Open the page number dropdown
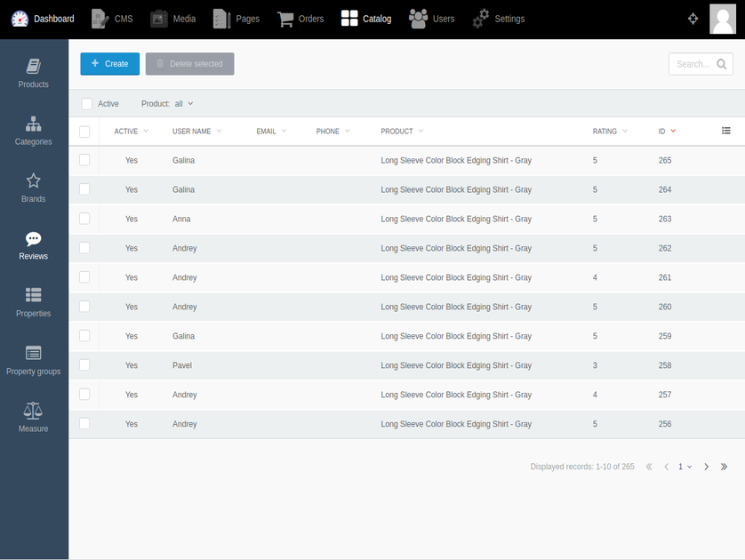 tap(685, 467)
